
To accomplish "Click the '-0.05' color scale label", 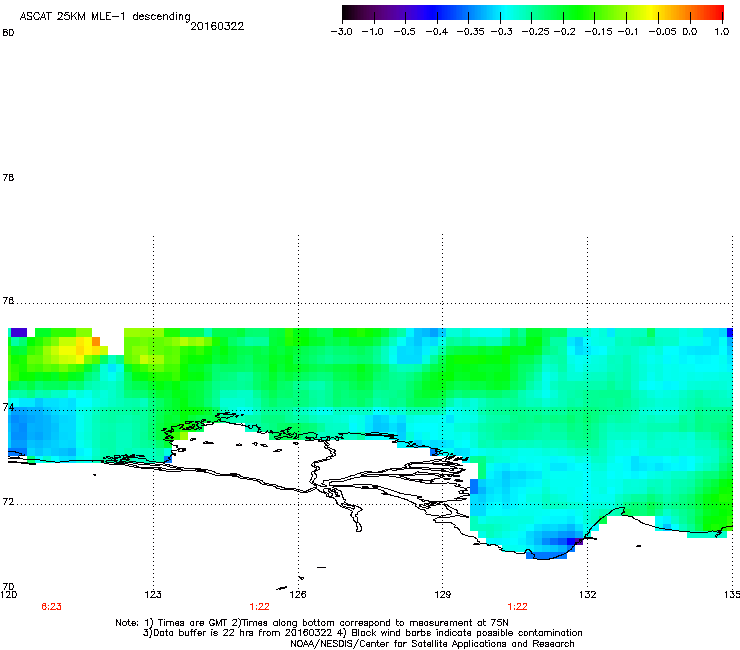I will (662, 32).
